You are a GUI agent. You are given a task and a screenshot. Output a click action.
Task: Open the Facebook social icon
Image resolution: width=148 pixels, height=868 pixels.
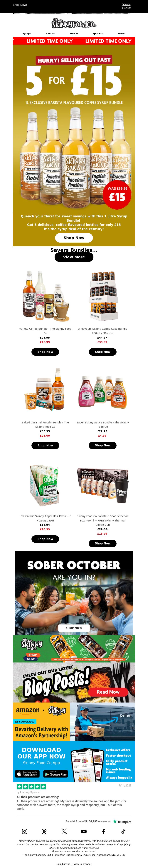pyautogui.click(x=104, y=831)
